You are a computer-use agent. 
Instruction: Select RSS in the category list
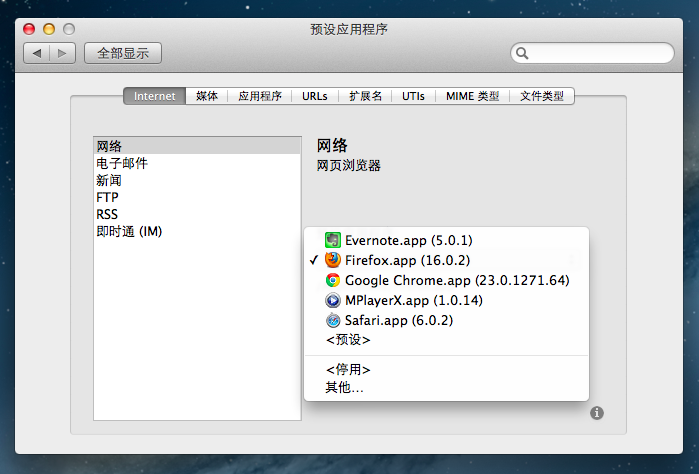[197, 214]
